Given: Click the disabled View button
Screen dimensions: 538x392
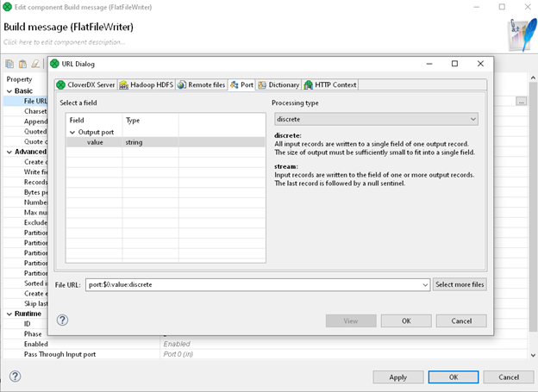Looking at the screenshot, I should tap(351, 321).
